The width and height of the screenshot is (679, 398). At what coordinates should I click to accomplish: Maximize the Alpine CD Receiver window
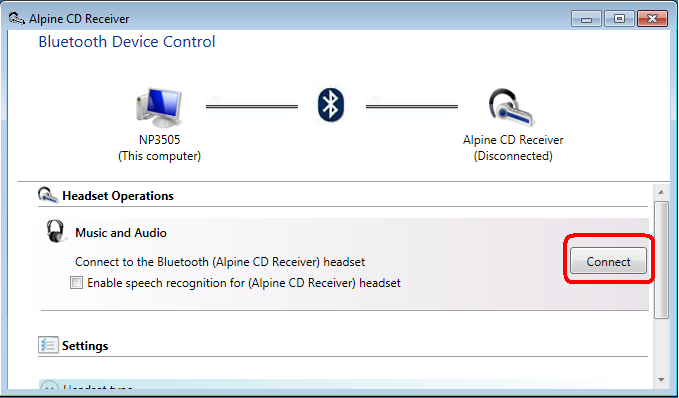point(619,19)
